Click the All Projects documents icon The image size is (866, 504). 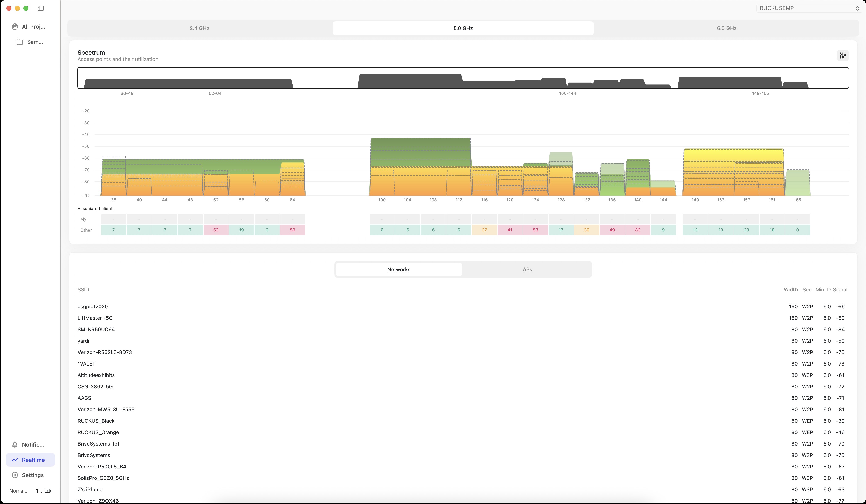pyautogui.click(x=15, y=26)
